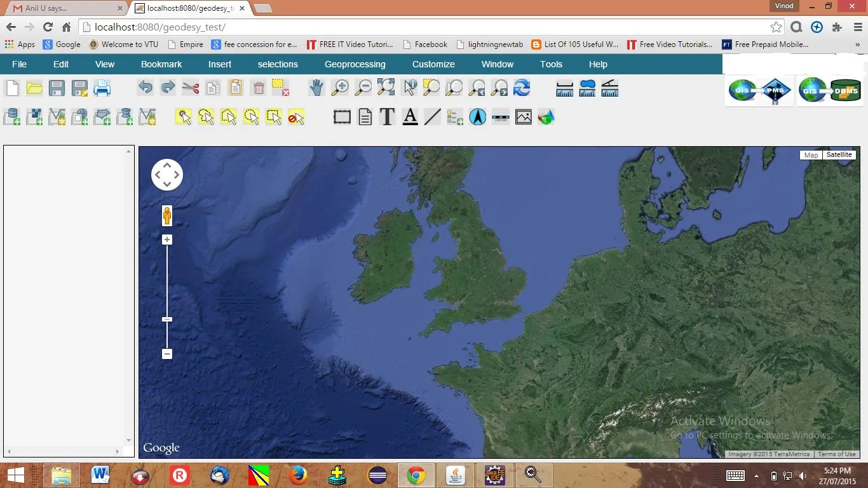The width and height of the screenshot is (868, 488).
Task: Go to the previous zoom extent
Action: pos(477,88)
